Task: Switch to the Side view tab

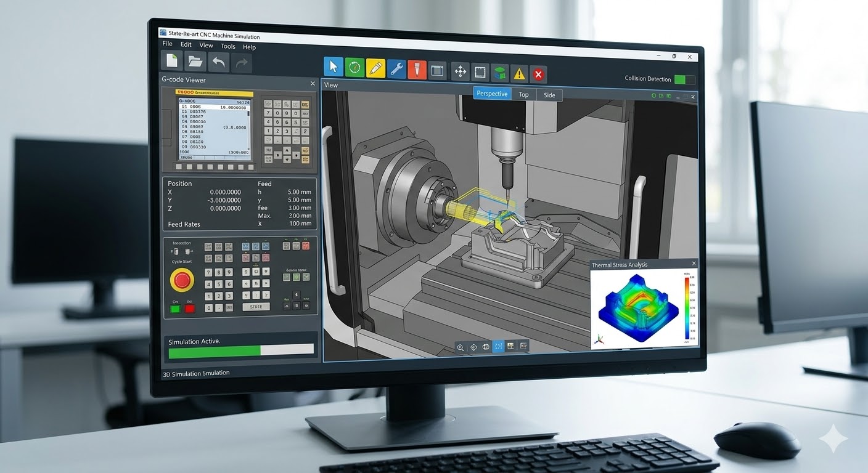Action: (549, 95)
